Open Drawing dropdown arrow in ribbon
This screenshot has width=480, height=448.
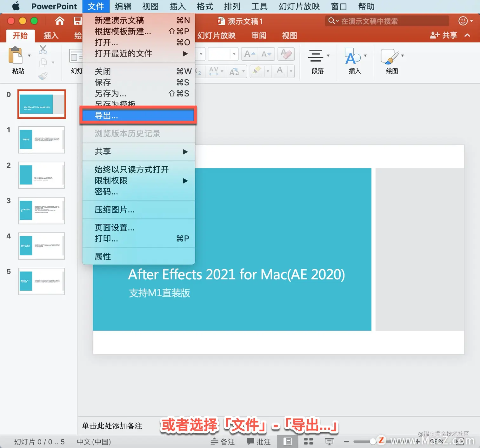tap(403, 56)
